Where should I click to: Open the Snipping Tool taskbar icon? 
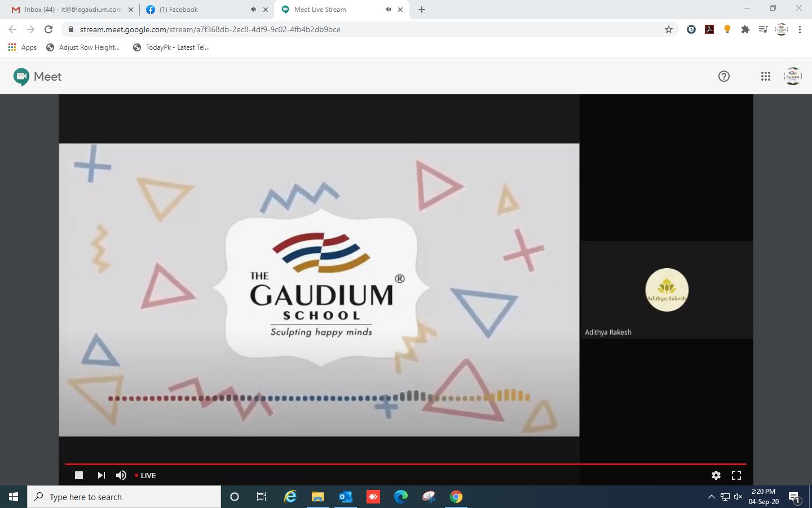429,497
